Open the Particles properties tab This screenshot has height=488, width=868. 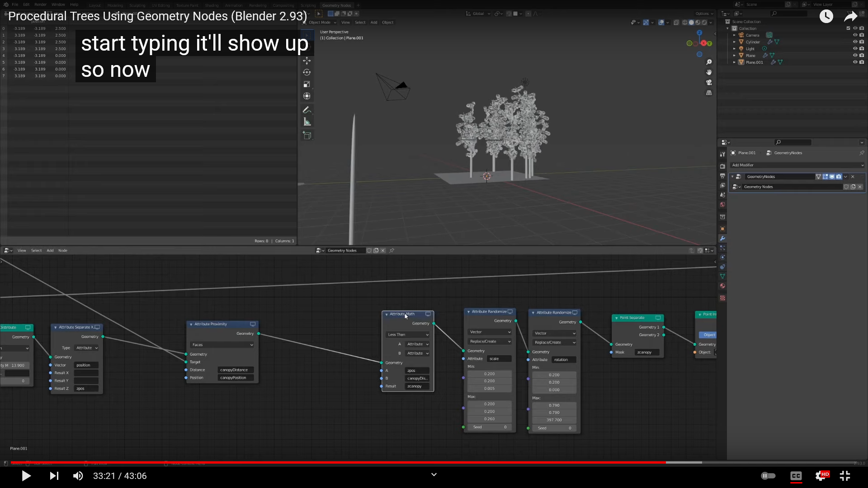pos(722,248)
